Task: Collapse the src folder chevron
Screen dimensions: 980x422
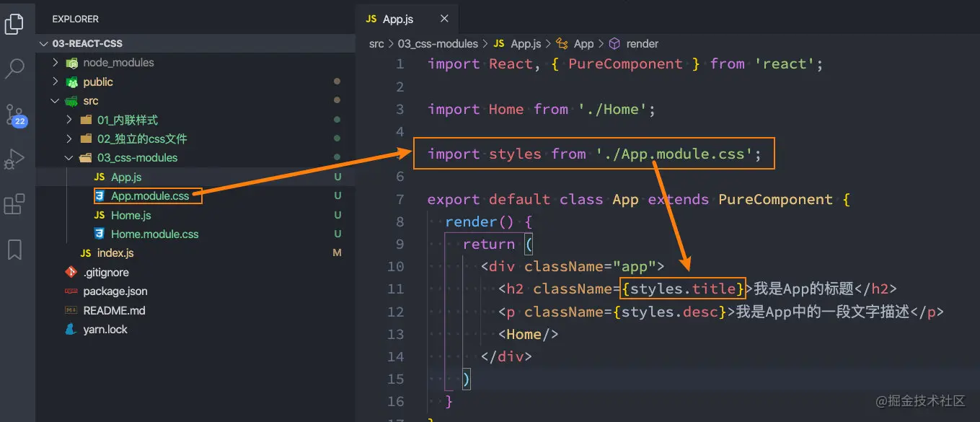Action: point(56,101)
